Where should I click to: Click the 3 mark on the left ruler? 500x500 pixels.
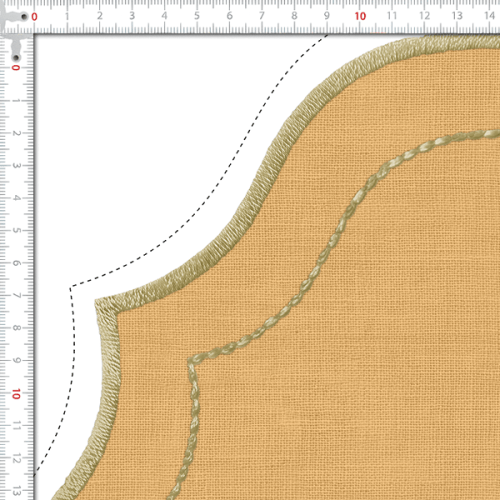17,166
